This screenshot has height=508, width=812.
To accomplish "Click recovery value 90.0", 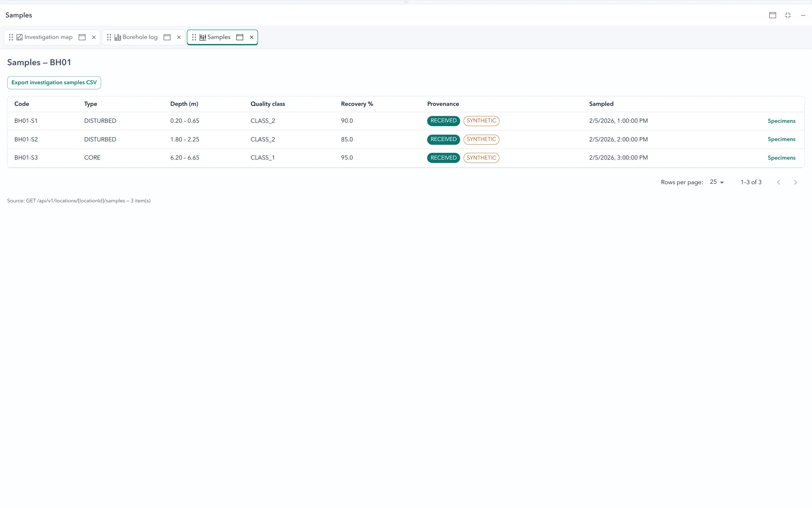I will coord(347,121).
